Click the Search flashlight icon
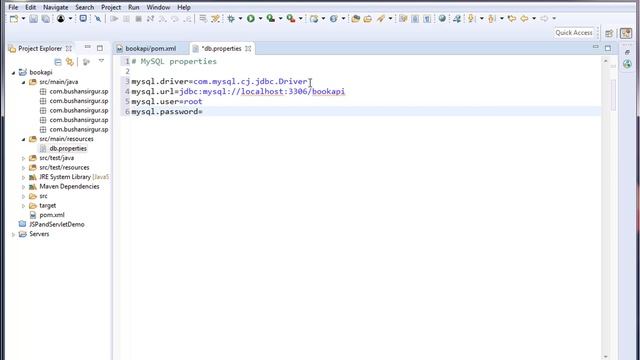The width and height of the screenshot is (640, 360). click(x=381, y=19)
